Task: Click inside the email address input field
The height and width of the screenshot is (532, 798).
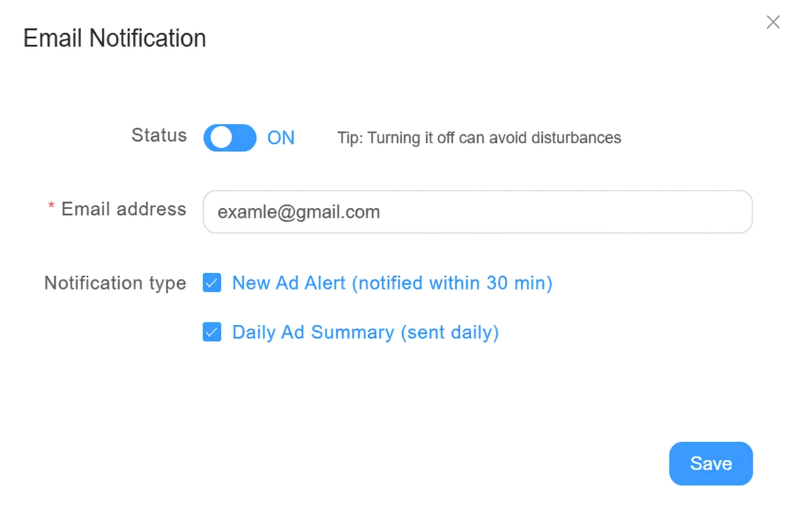Action: pos(478,212)
